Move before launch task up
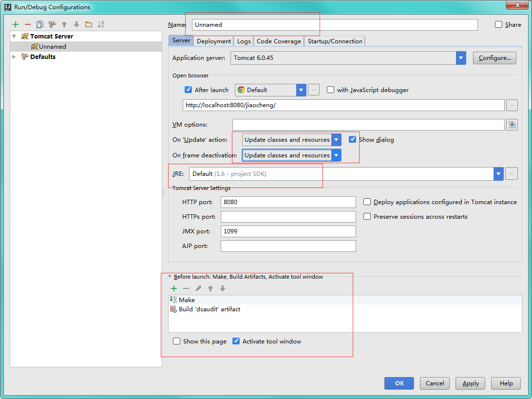This screenshot has width=532, height=399. [x=210, y=288]
